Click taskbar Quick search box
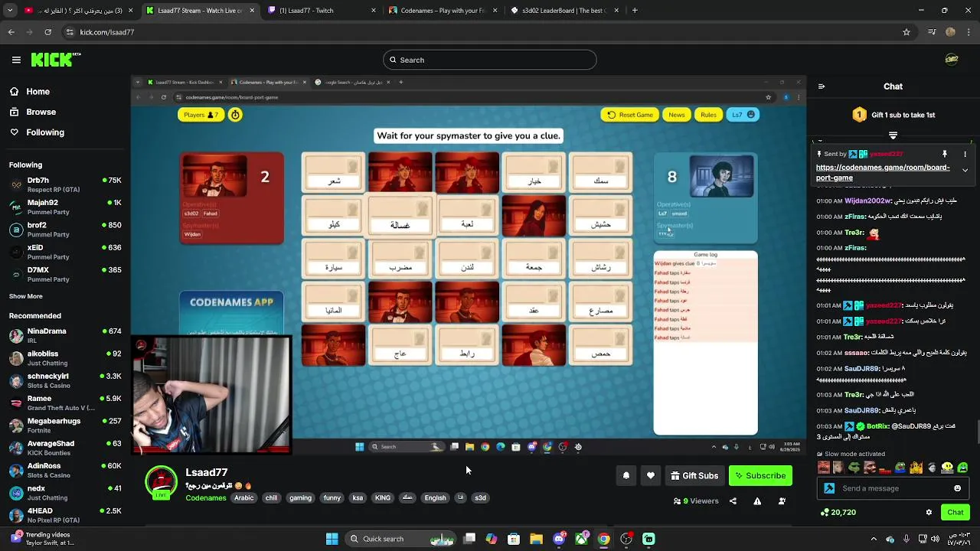 402,539
